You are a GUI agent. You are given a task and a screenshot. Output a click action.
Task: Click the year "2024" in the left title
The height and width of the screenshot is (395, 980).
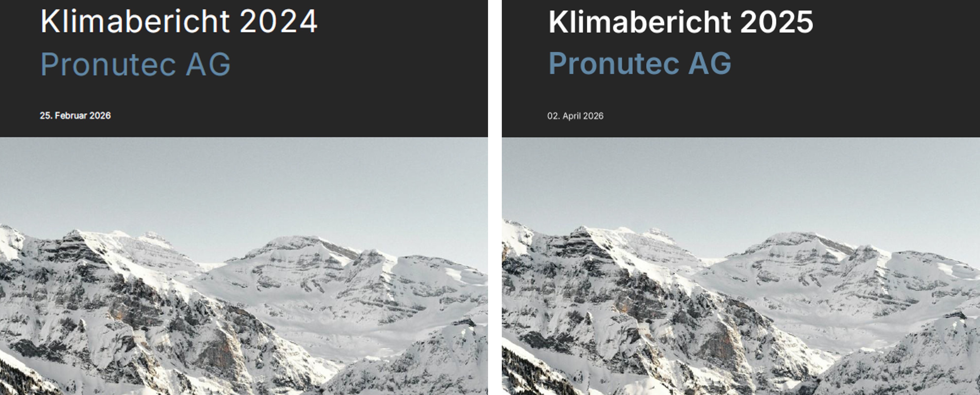pos(278,22)
